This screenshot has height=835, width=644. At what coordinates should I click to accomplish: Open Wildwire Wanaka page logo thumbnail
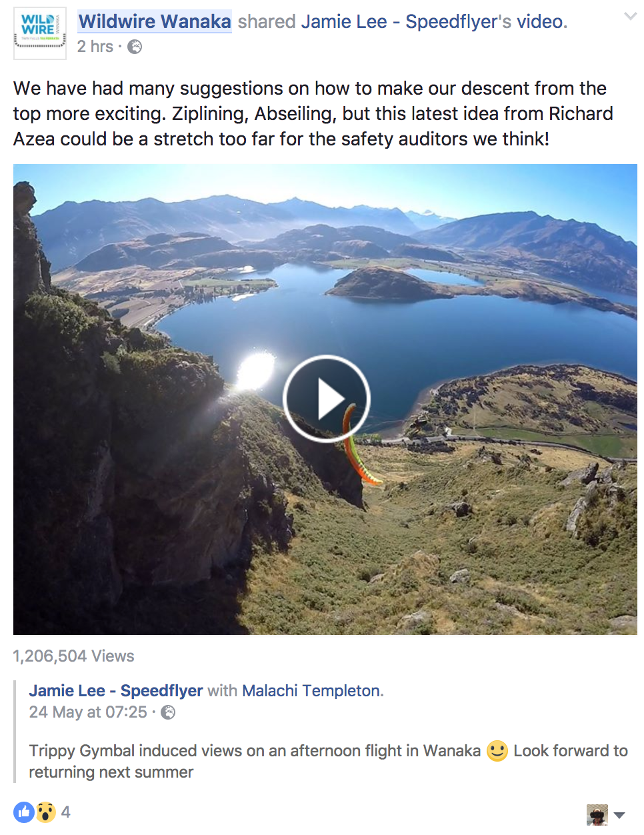tap(40, 33)
